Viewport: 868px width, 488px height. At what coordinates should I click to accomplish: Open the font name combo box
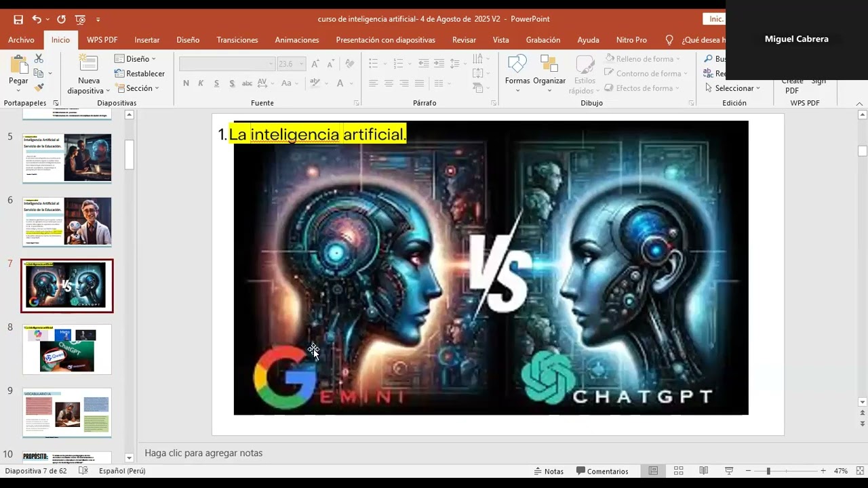click(227, 64)
